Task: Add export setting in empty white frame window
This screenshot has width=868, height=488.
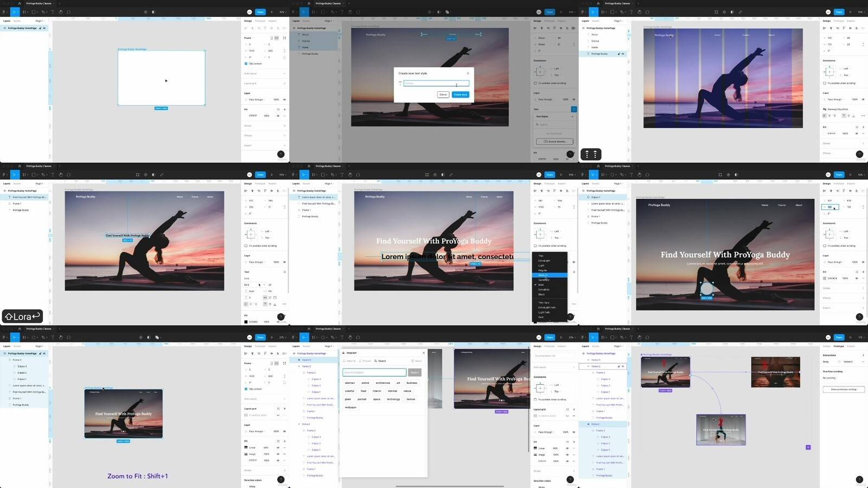Action: click(x=284, y=145)
